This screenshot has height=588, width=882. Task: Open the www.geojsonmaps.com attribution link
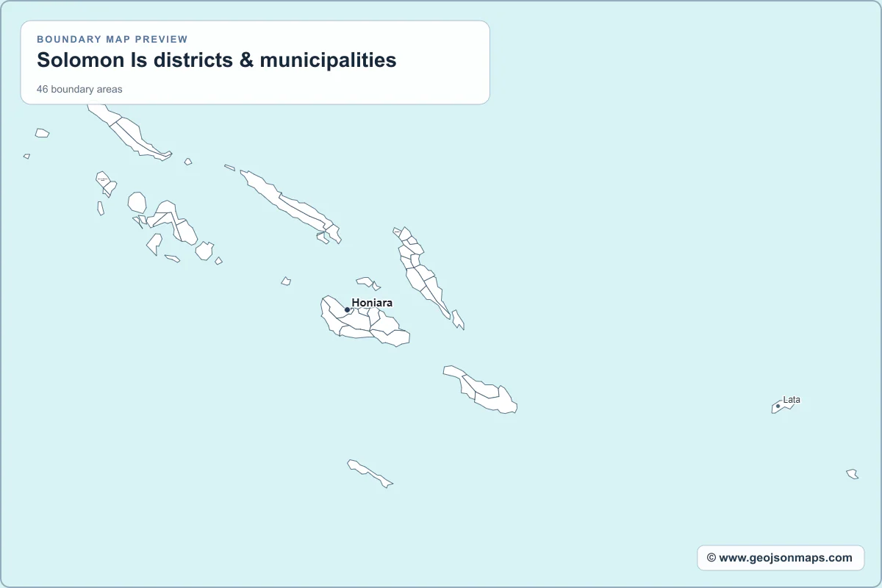pyautogui.click(x=781, y=558)
